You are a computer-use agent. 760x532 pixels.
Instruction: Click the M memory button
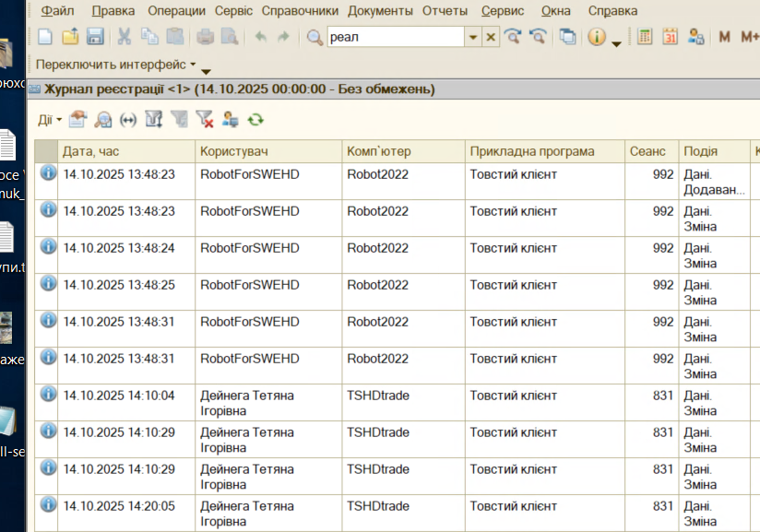tap(724, 37)
